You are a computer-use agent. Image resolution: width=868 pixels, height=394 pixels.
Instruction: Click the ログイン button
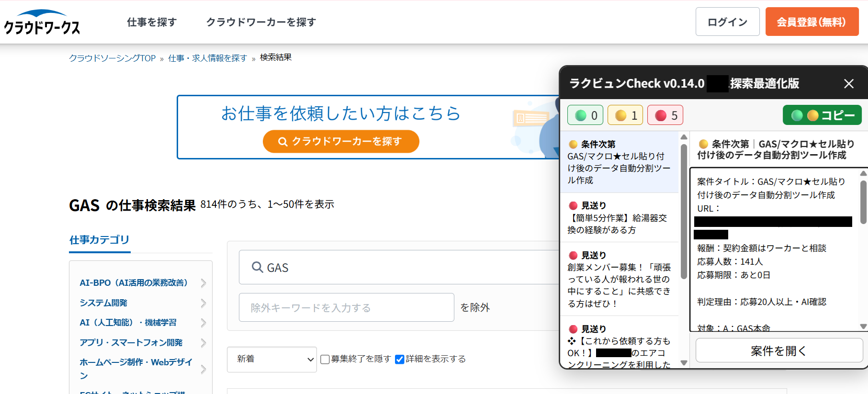coord(727,22)
